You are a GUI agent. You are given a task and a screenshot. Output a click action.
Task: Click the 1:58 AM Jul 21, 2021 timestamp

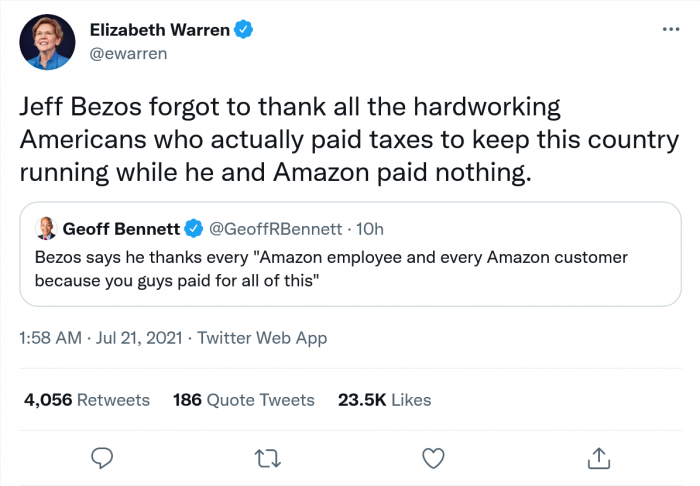pyautogui.click(x=100, y=339)
